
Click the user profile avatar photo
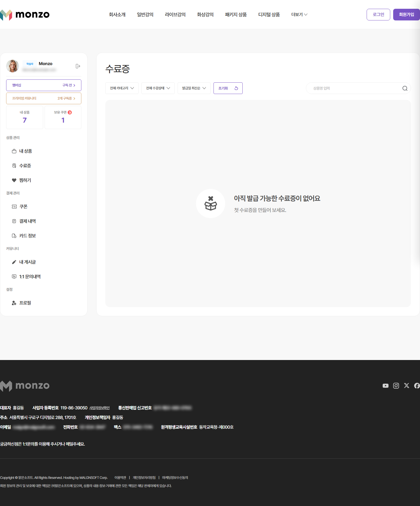13,66
